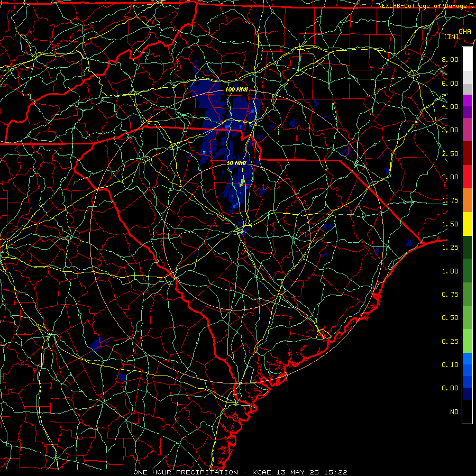Pick the bright magenta legend swatch

coord(467,100)
